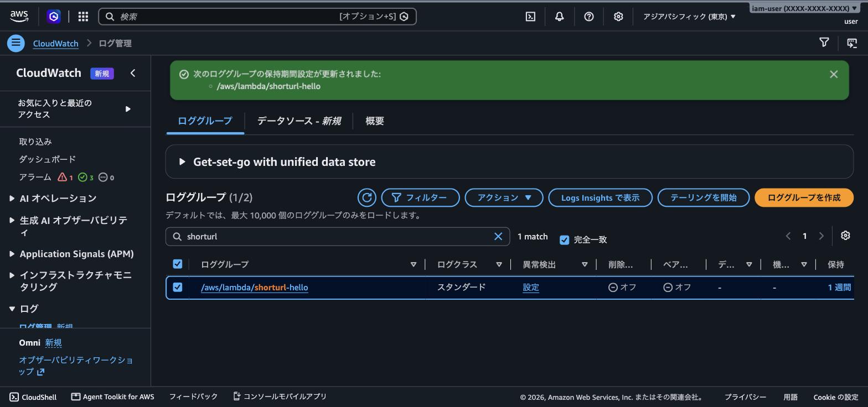Open 取り込み in sidebar
Viewport: 868px width, 407px height.
click(x=35, y=142)
